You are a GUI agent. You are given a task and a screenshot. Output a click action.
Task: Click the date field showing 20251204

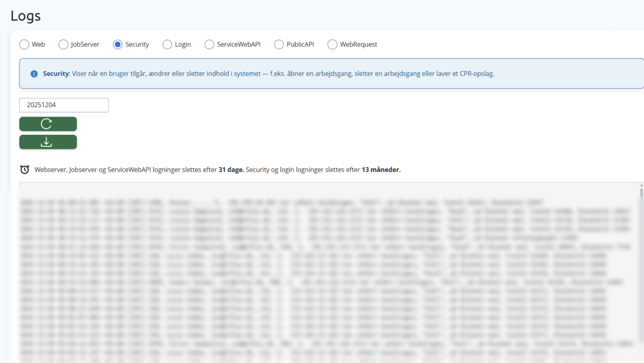[64, 105]
